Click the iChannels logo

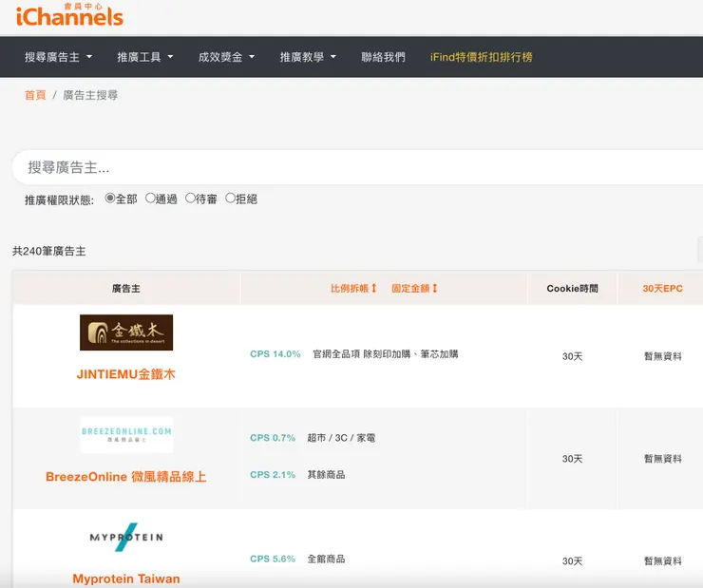pyautogui.click(x=69, y=15)
